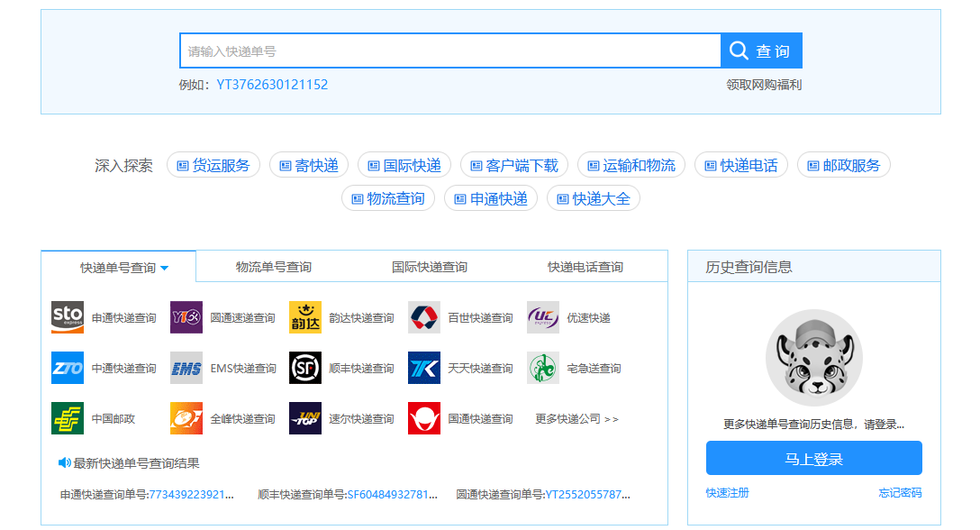Select the 运输和物流 explore tag
This screenshot has width=980, height=530.
click(631, 165)
